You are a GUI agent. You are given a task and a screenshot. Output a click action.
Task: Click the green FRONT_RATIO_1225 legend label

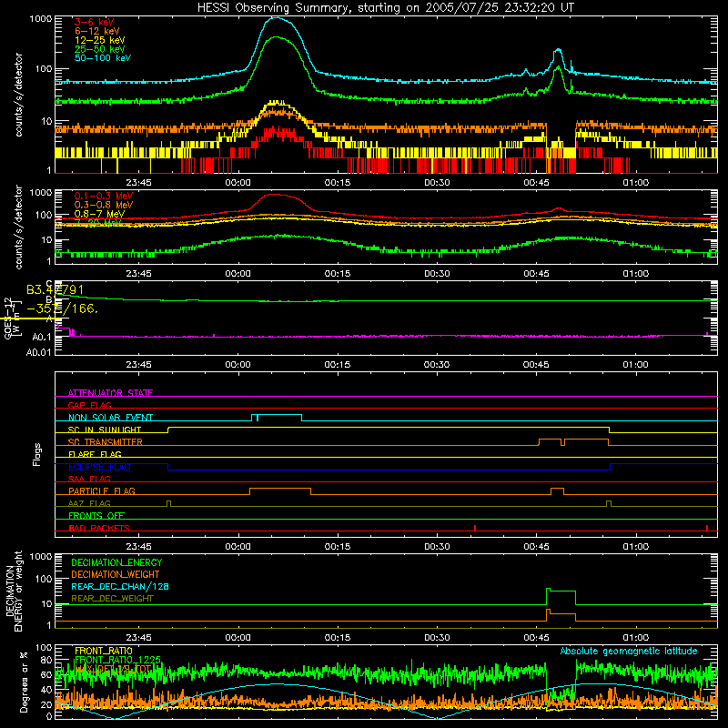tap(117, 660)
